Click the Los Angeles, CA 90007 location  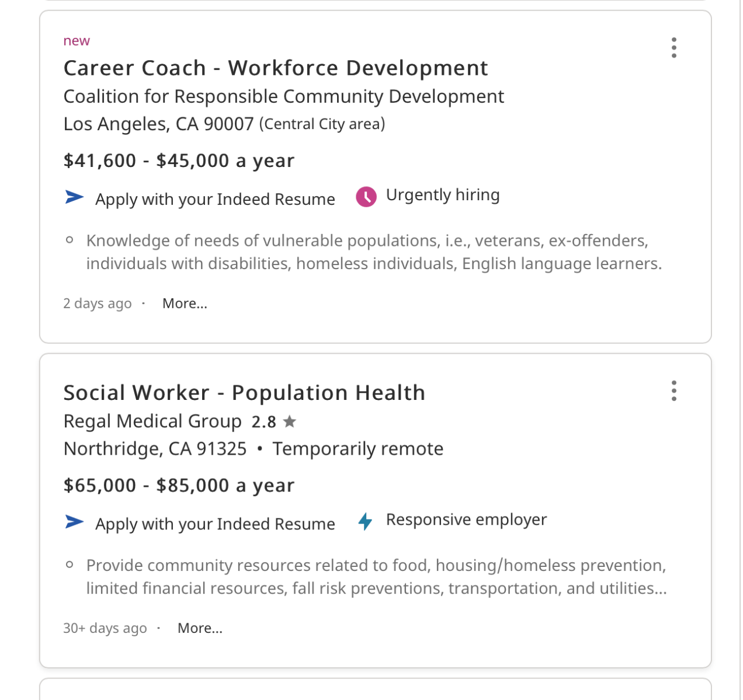[x=158, y=124]
